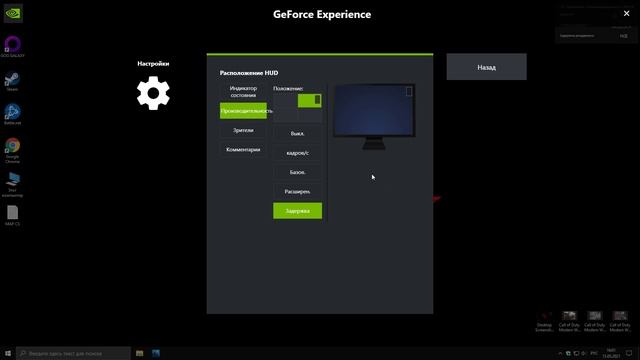640x360 pixels.
Task: Select the Индикатор состояния HUD tab
Action: pyautogui.click(x=243, y=91)
